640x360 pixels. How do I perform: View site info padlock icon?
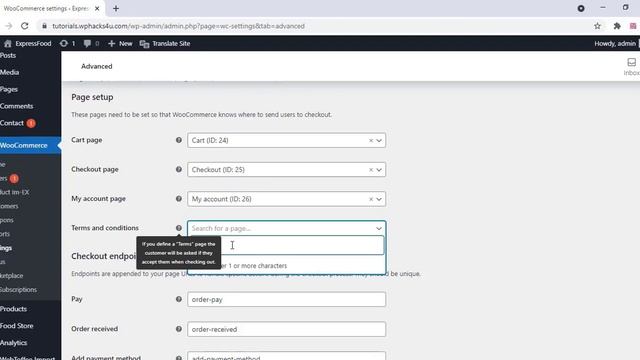click(x=44, y=26)
